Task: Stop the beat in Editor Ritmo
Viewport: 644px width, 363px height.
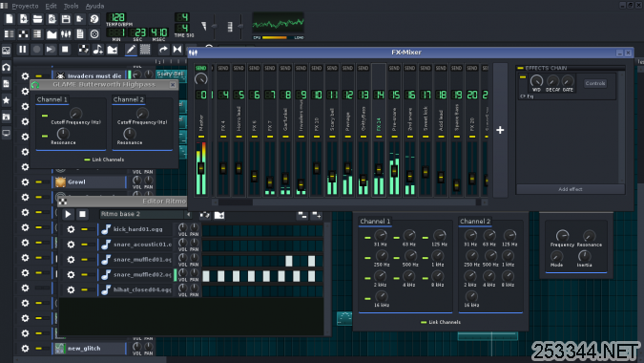Action: [82, 214]
